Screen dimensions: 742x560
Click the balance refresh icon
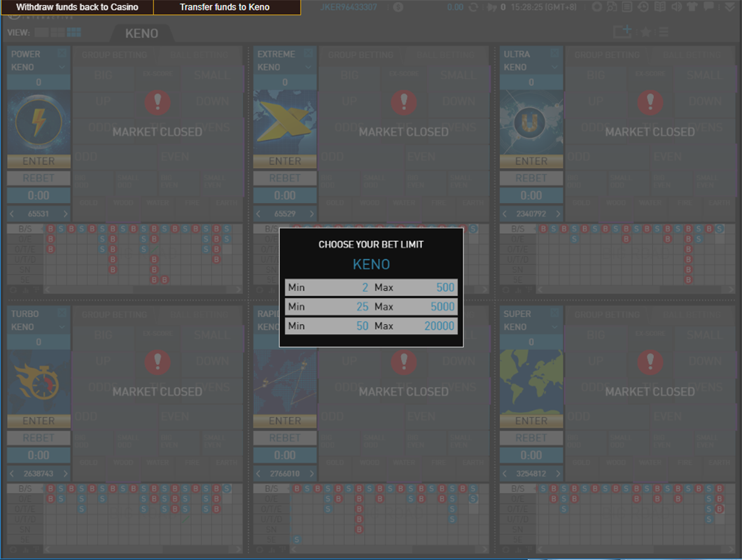pos(474,7)
